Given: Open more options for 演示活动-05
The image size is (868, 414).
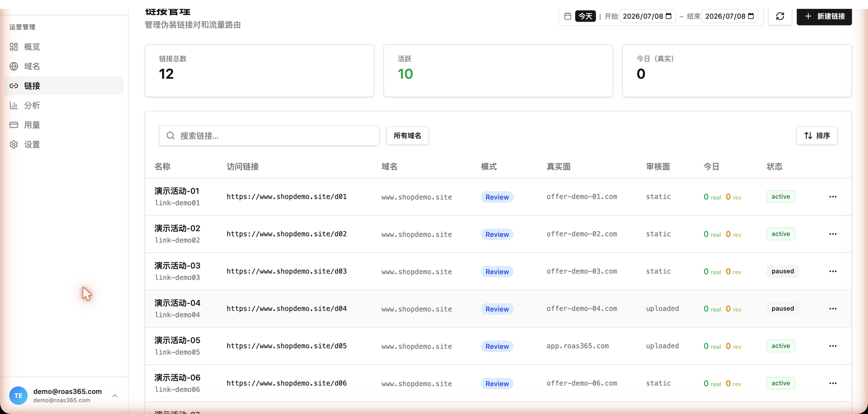Looking at the screenshot, I should (833, 346).
